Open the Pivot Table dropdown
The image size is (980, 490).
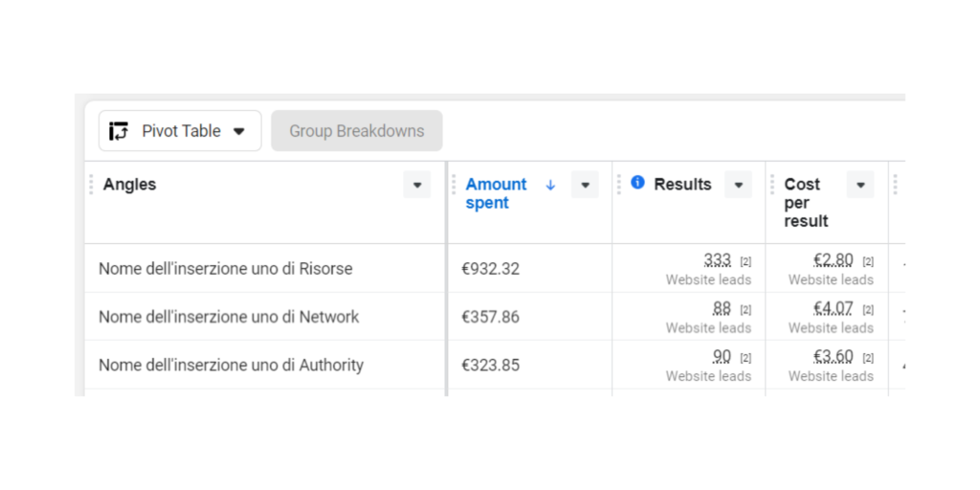239,131
